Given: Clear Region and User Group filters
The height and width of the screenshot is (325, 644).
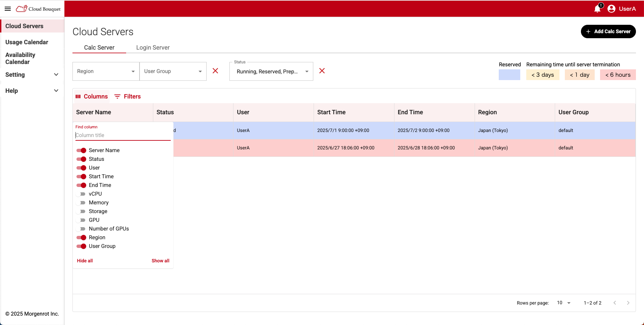Looking at the screenshot, I should point(215,71).
